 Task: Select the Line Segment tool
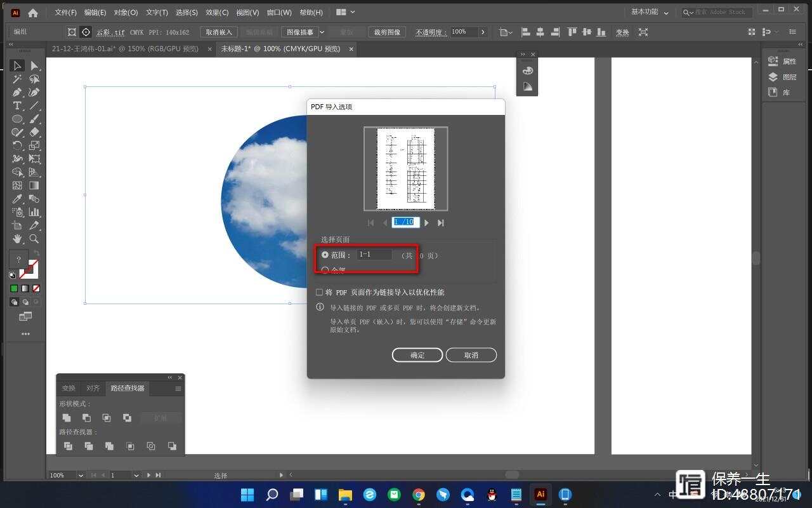point(34,105)
